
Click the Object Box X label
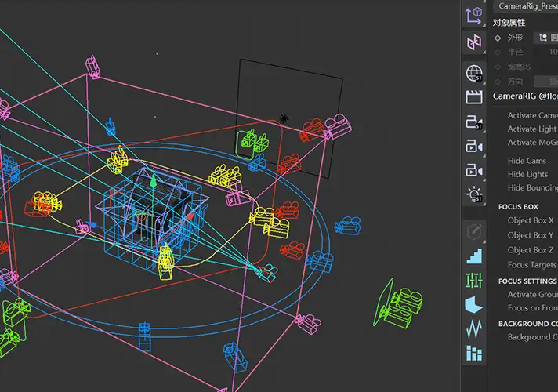coord(531,220)
